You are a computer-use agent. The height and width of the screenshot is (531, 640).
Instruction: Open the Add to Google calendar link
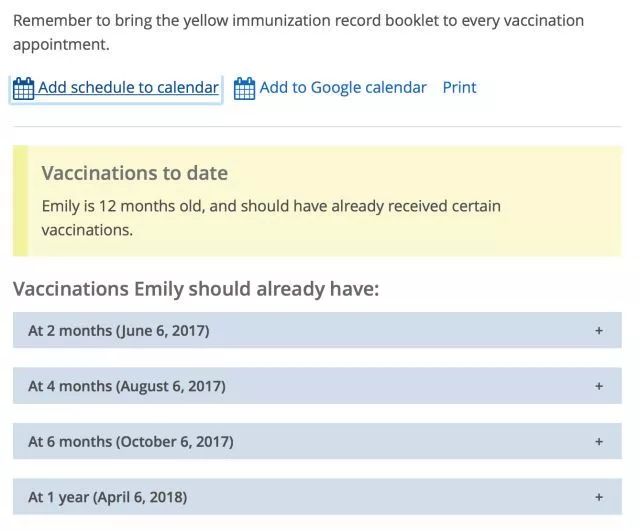[343, 87]
